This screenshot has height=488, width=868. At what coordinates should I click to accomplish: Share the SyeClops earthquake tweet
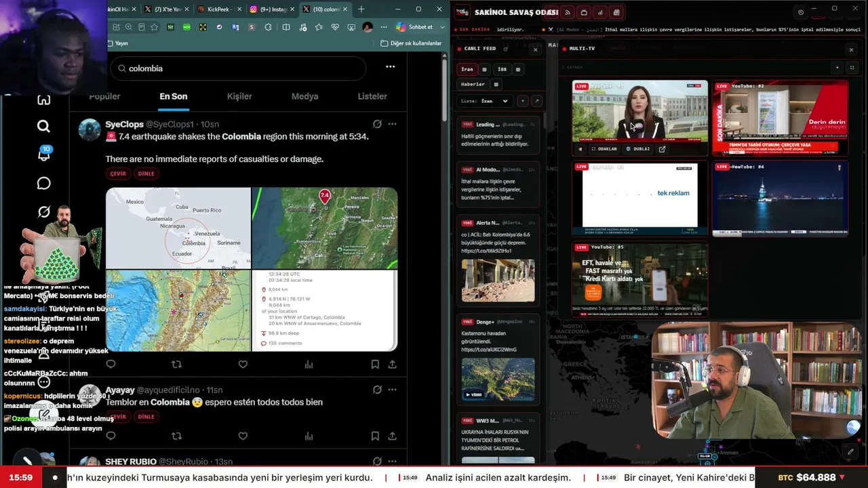point(392,365)
